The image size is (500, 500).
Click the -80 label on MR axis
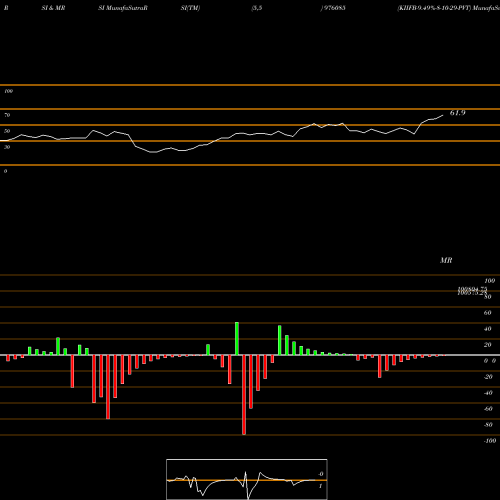pos(488,425)
